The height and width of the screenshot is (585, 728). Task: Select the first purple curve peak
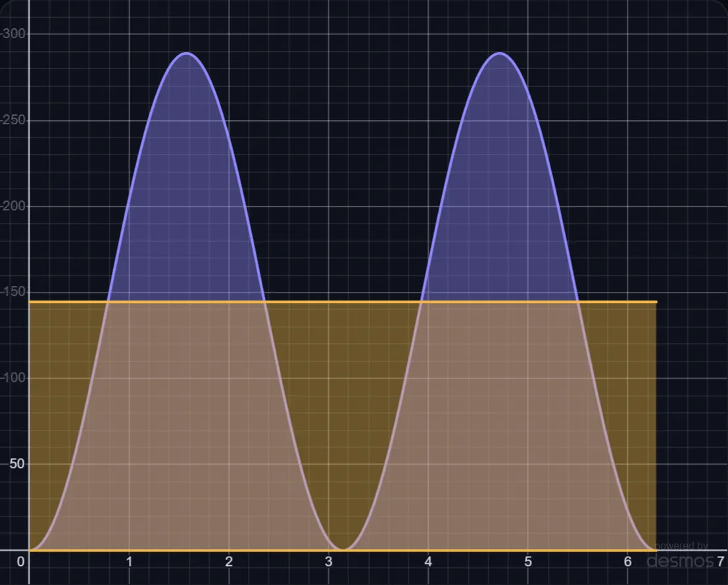coord(186,53)
